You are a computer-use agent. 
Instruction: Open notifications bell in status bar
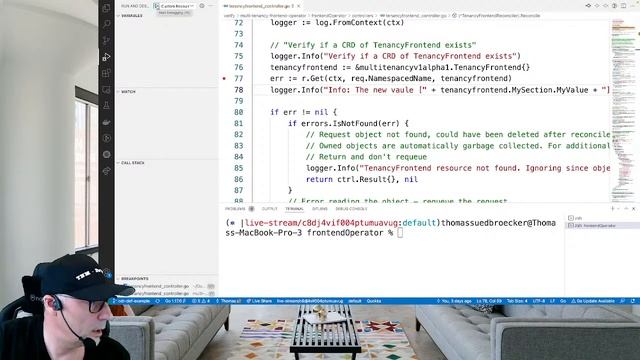pos(633,301)
